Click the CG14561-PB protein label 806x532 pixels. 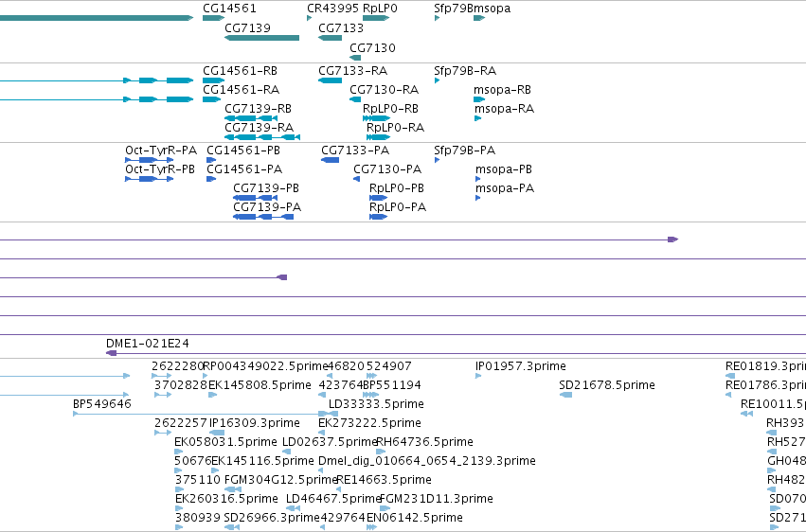pyautogui.click(x=243, y=150)
